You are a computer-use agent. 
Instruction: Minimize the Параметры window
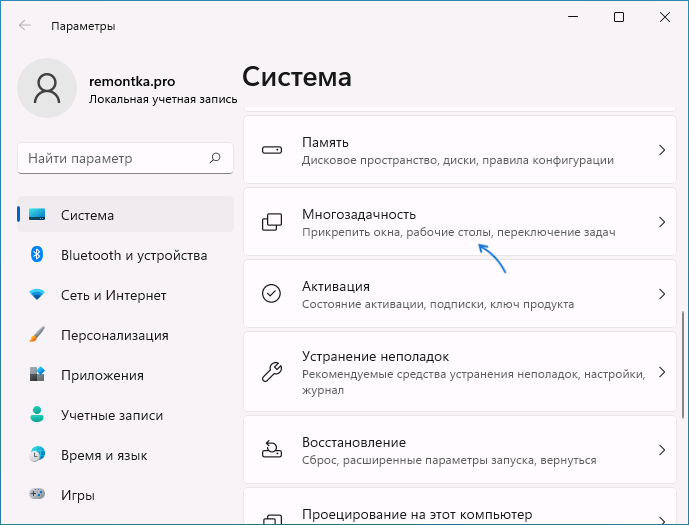tap(573, 17)
